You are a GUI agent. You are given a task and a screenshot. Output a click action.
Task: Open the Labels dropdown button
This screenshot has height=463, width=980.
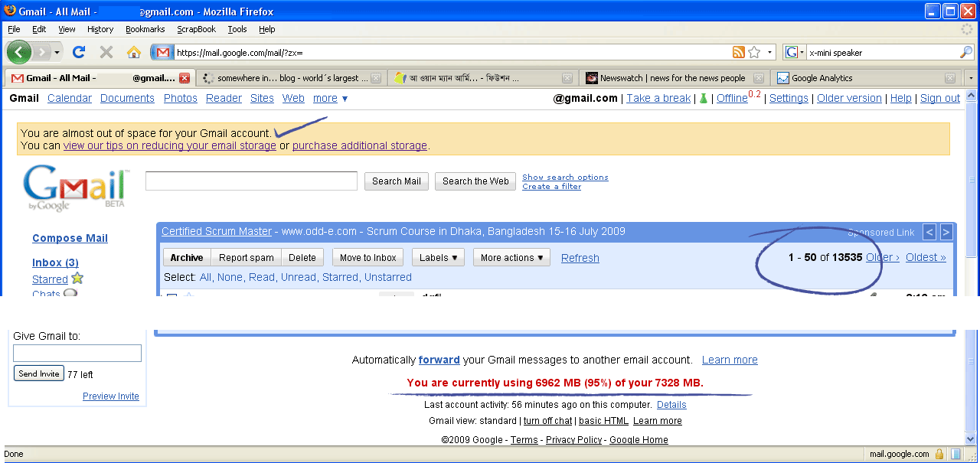438,258
